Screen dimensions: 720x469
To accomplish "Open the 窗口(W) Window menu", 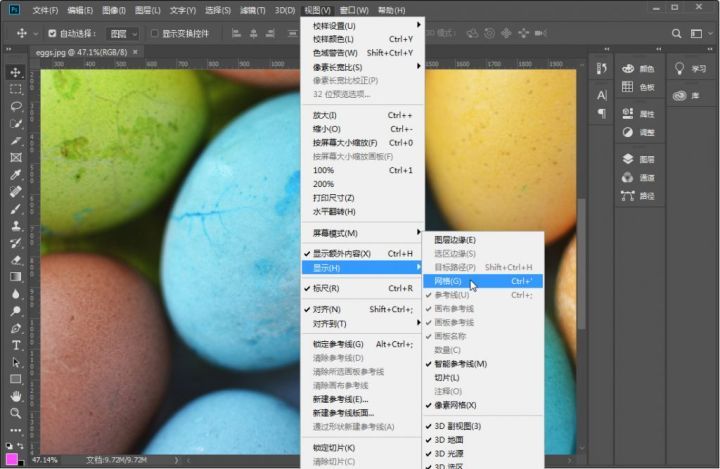I will click(x=354, y=10).
